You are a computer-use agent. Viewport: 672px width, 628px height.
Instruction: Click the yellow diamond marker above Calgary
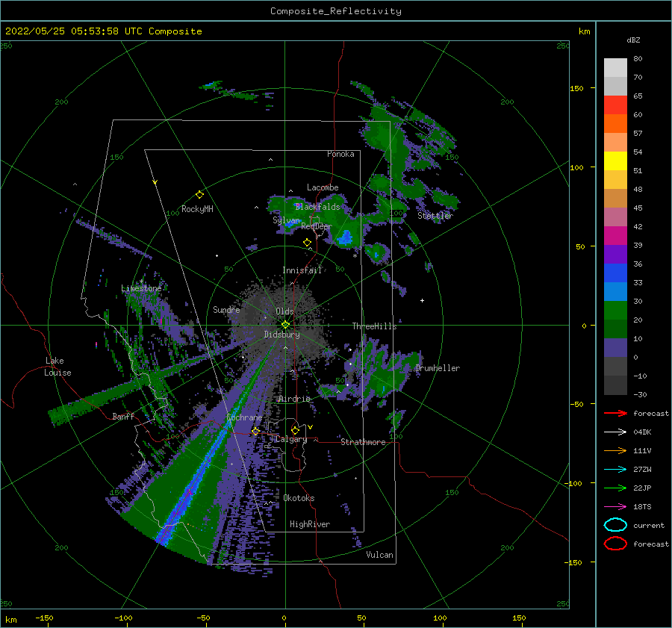(295, 430)
